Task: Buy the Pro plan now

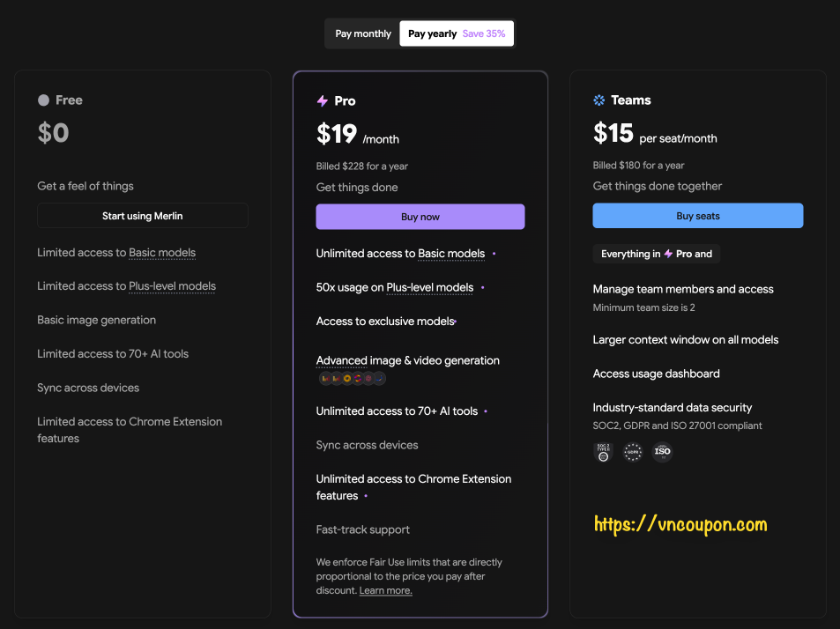Action: pos(420,217)
